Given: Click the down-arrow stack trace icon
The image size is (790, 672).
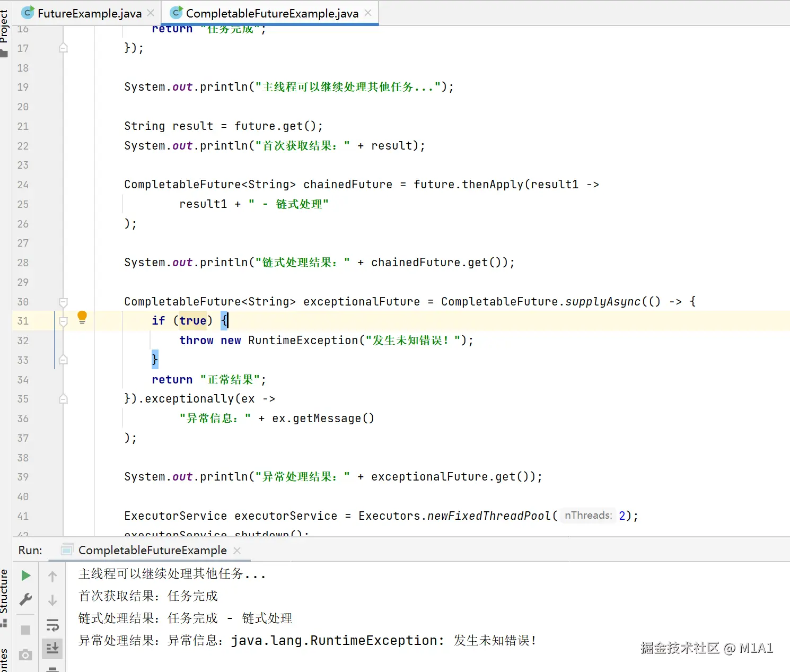Looking at the screenshot, I should 52,600.
